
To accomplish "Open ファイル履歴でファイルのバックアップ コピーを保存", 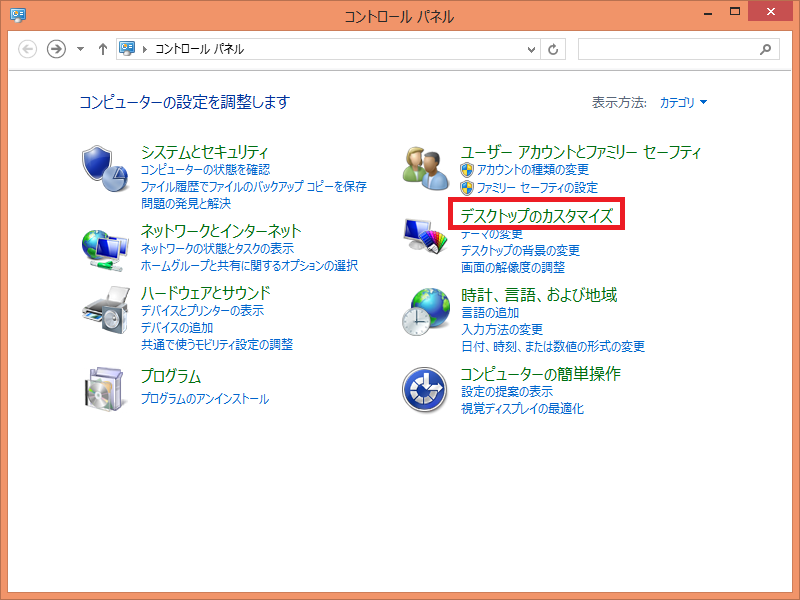I will pyautogui.click(x=252, y=186).
